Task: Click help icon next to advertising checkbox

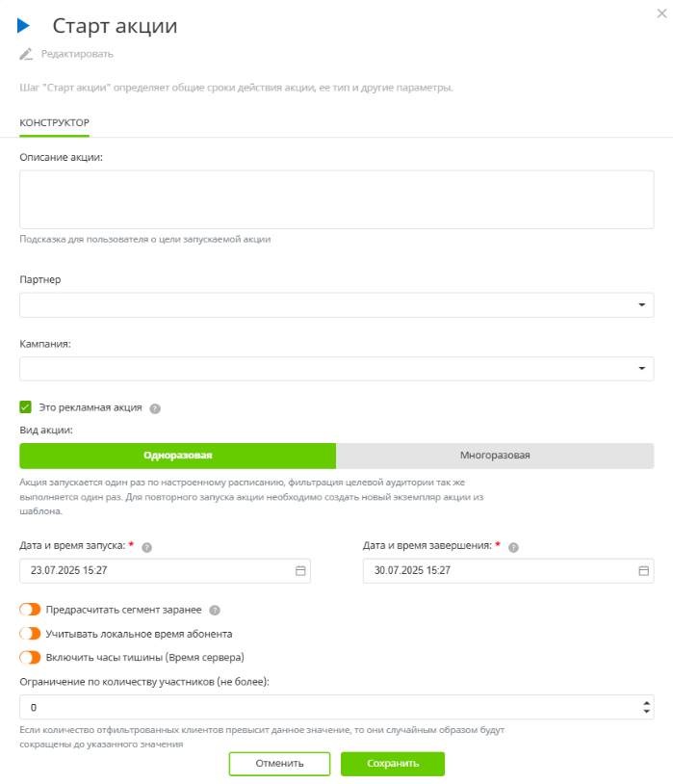Action: point(155,408)
